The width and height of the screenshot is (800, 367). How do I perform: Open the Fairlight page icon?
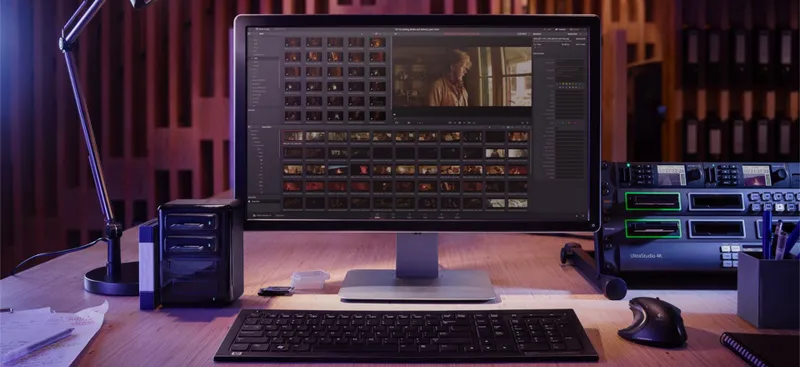point(441,215)
